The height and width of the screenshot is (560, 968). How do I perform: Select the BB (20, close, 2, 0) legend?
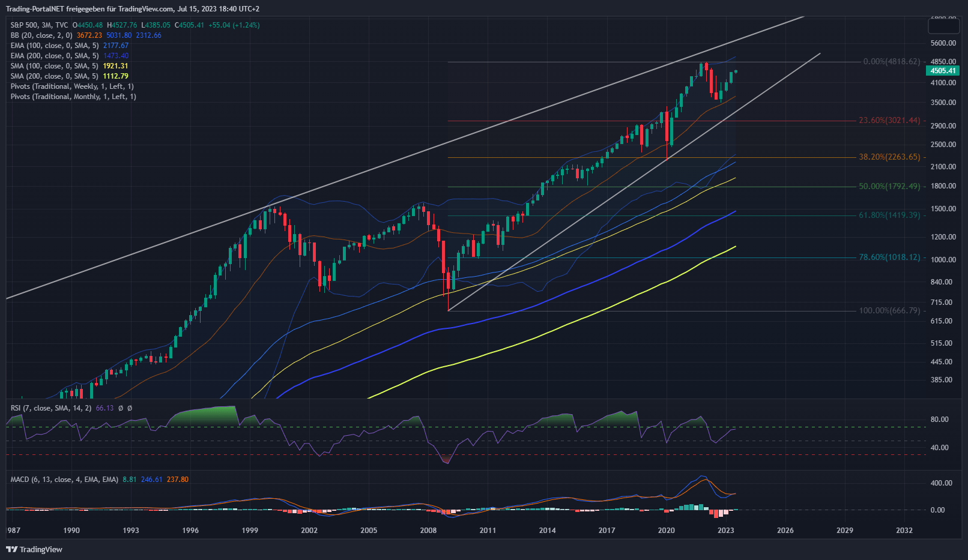click(41, 35)
